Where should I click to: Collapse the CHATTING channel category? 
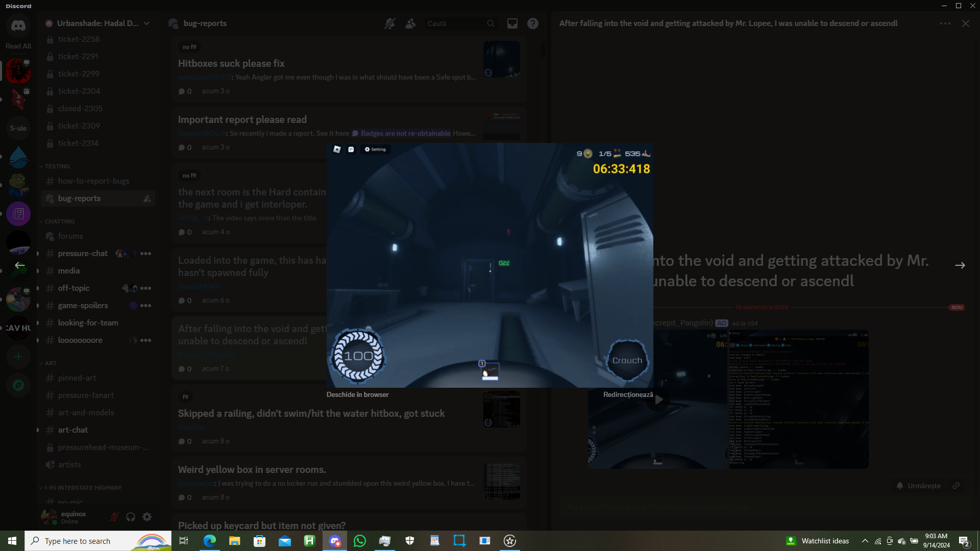59,221
